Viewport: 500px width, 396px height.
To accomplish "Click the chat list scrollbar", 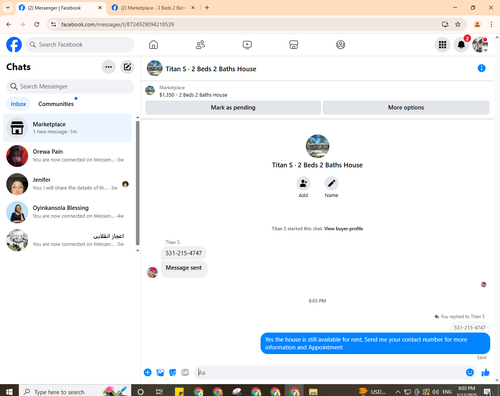I will pyautogui.click(x=137, y=183).
